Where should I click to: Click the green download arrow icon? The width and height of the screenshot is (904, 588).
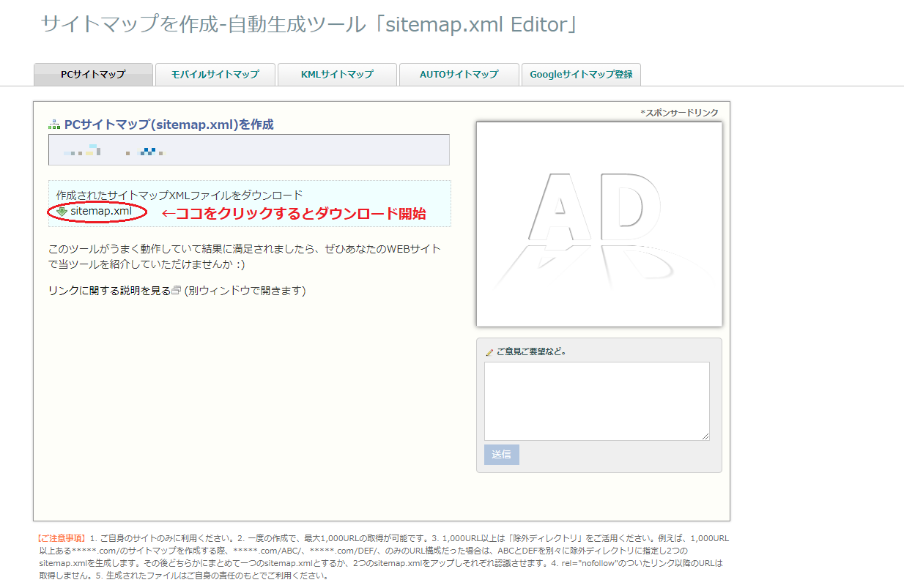click(62, 212)
